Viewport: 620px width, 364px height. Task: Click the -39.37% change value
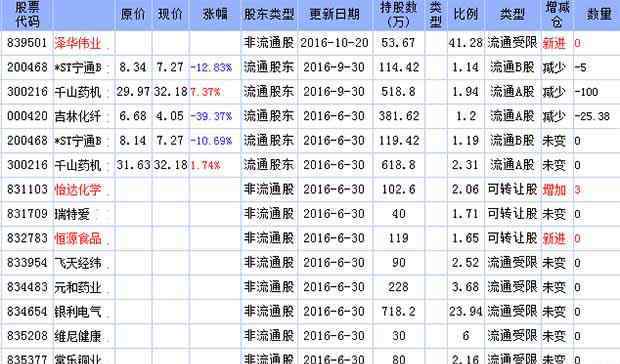(211, 117)
